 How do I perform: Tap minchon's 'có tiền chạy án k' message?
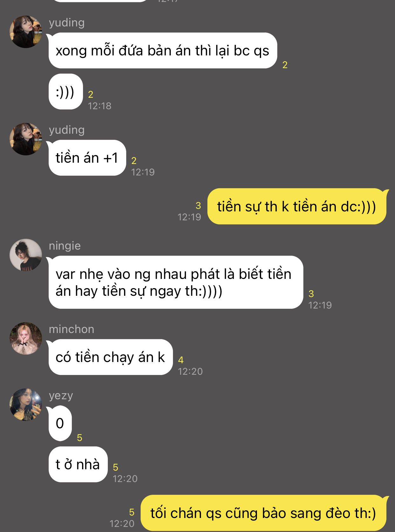coord(110,357)
